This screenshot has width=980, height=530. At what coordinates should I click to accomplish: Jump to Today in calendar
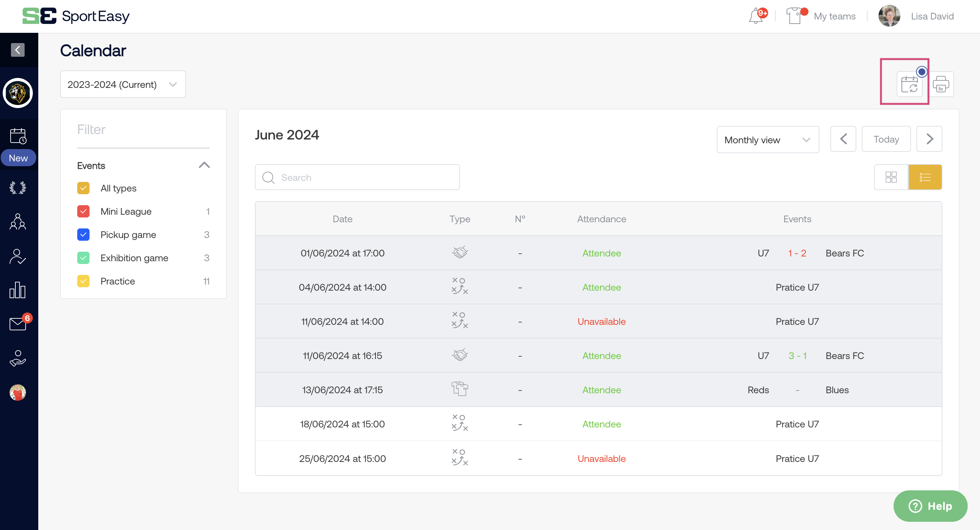(x=886, y=140)
